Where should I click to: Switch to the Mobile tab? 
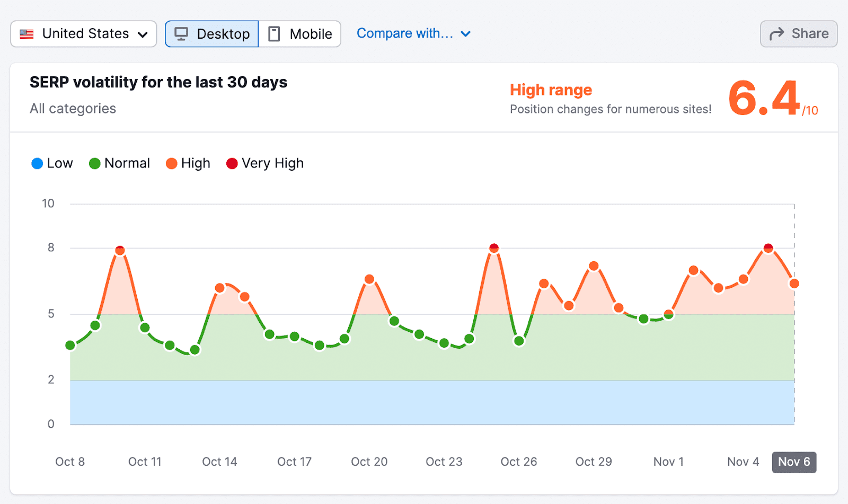299,33
